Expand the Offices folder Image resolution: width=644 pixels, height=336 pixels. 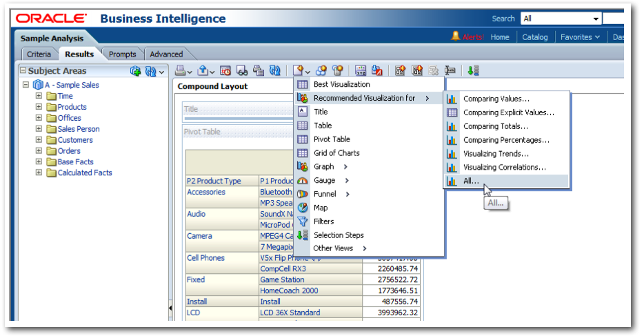point(39,118)
